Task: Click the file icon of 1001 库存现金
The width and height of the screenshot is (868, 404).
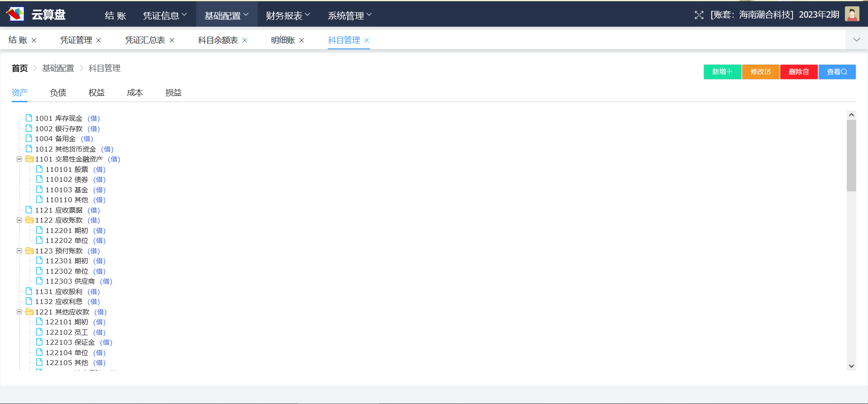Action: click(x=29, y=118)
